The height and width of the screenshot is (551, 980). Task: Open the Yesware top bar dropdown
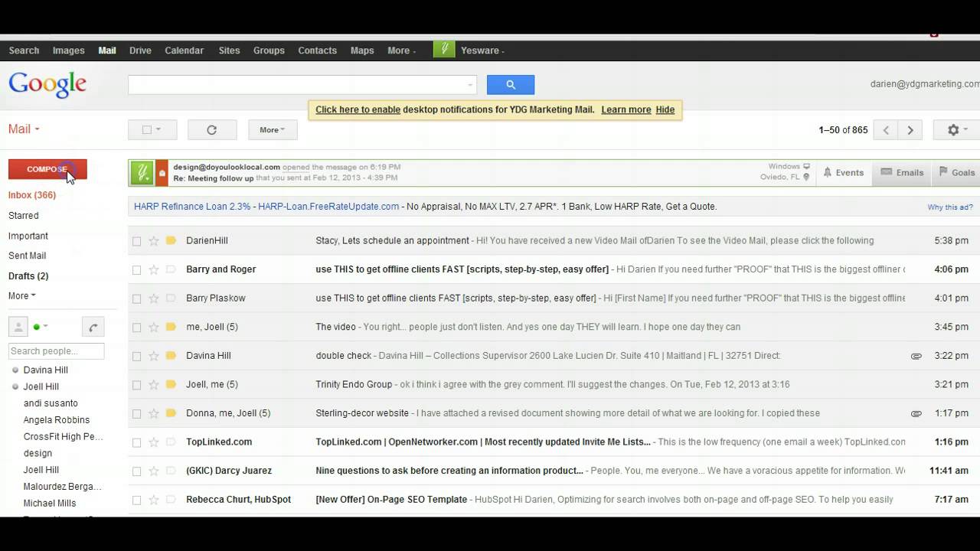(x=482, y=51)
